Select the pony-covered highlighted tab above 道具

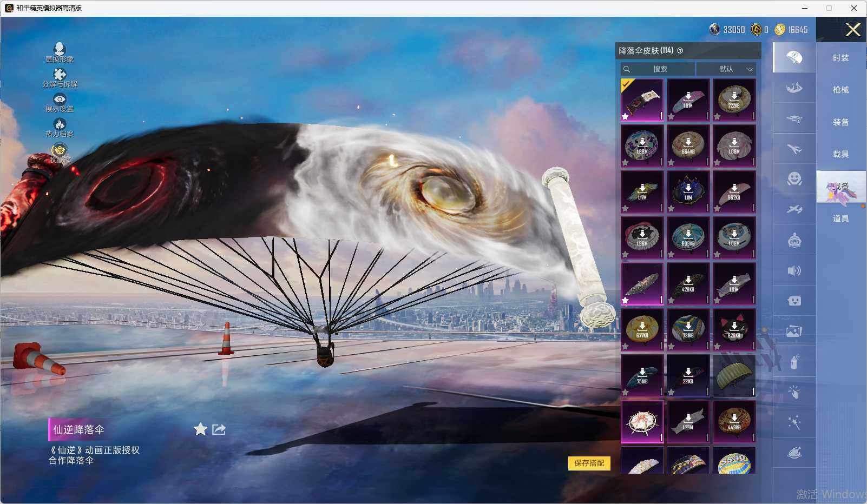pos(841,187)
